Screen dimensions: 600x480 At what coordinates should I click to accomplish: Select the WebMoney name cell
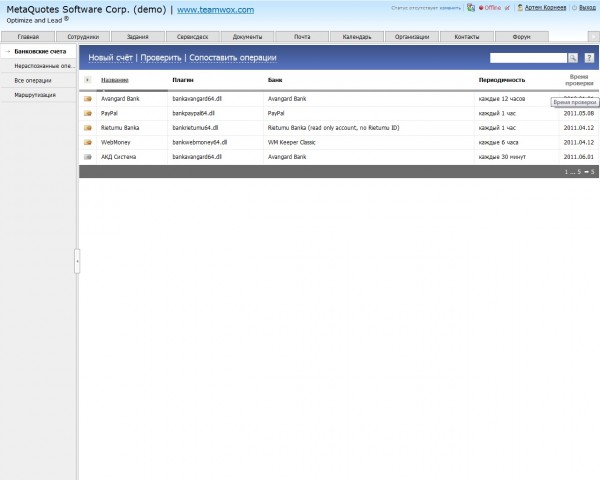tap(116, 142)
